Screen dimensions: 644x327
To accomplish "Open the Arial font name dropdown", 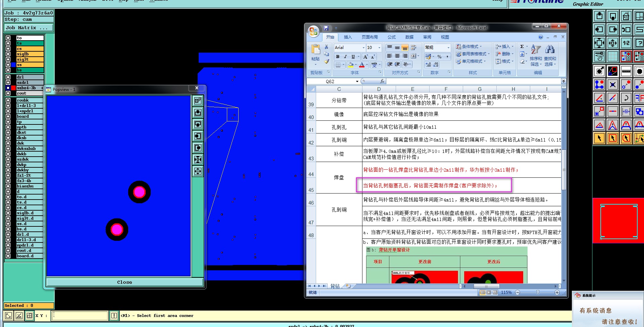I will click(363, 48).
